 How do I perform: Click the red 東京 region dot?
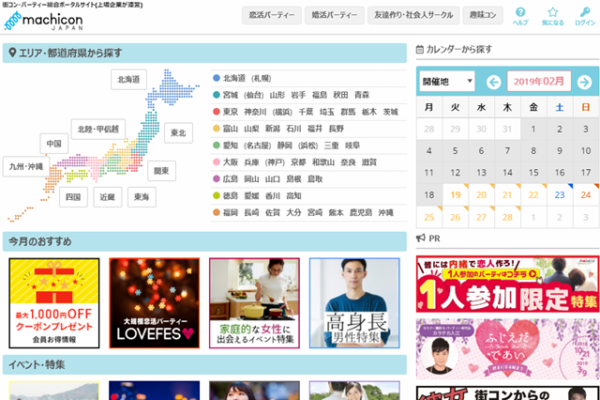[x=216, y=111]
